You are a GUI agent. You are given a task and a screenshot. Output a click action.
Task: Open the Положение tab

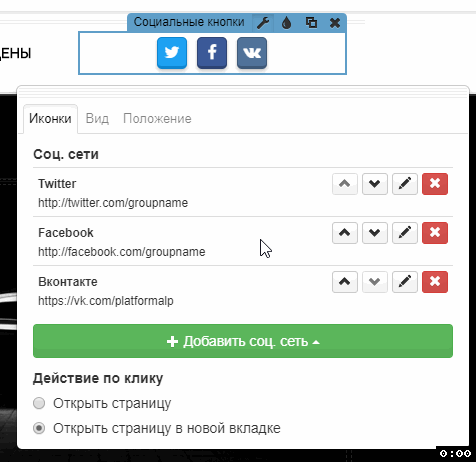coord(157,119)
